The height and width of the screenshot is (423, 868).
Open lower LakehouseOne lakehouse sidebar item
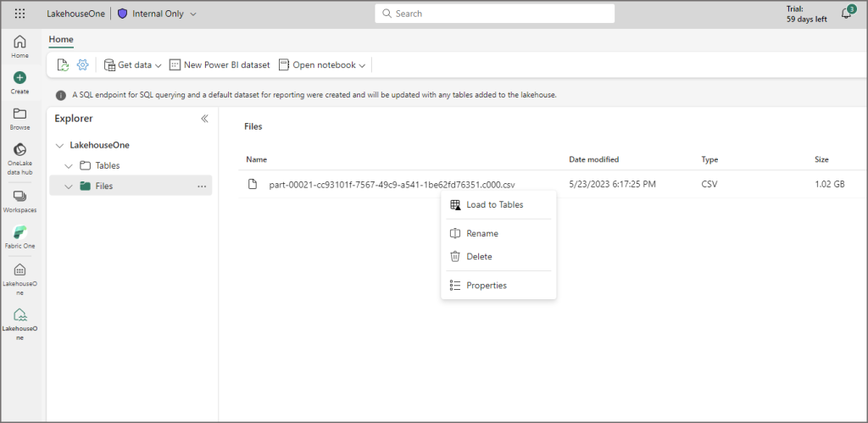[x=20, y=324]
